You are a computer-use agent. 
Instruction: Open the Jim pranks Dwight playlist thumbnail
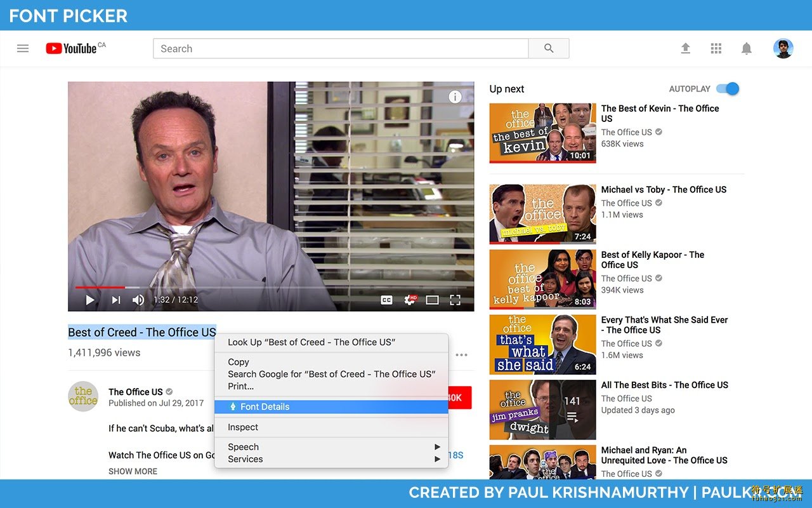tap(542, 410)
